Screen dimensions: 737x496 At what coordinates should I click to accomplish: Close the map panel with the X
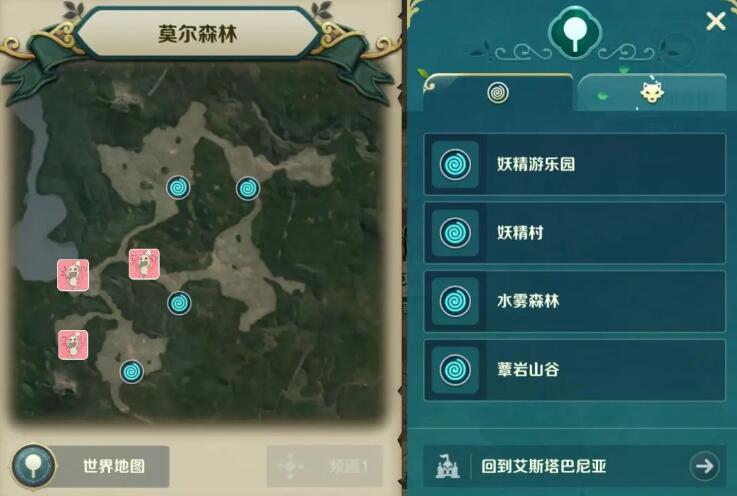pos(715,21)
